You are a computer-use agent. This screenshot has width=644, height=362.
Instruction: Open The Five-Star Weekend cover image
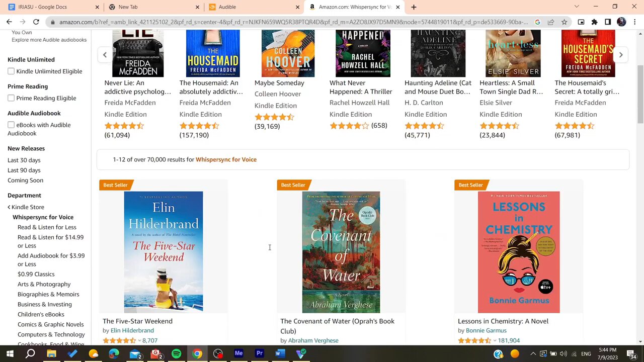(x=164, y=252)
